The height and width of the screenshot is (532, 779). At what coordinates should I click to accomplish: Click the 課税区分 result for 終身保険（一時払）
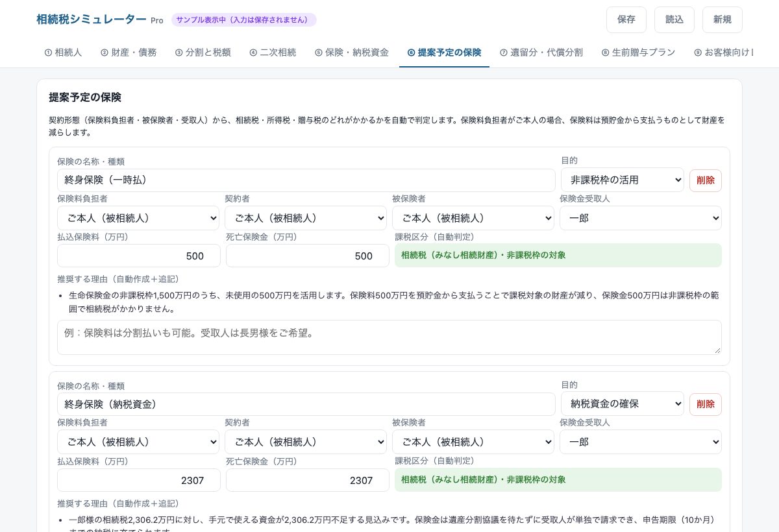[x=558, y=255]
